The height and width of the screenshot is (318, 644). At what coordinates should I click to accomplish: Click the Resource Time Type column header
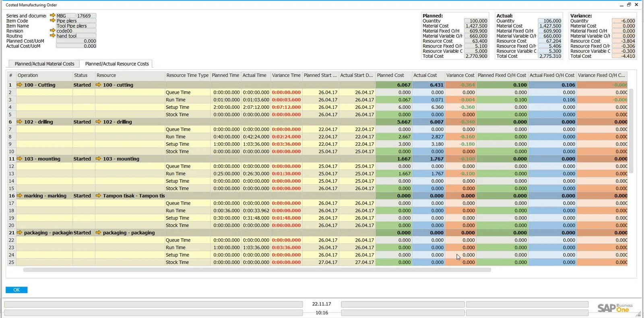coord(188,75)
